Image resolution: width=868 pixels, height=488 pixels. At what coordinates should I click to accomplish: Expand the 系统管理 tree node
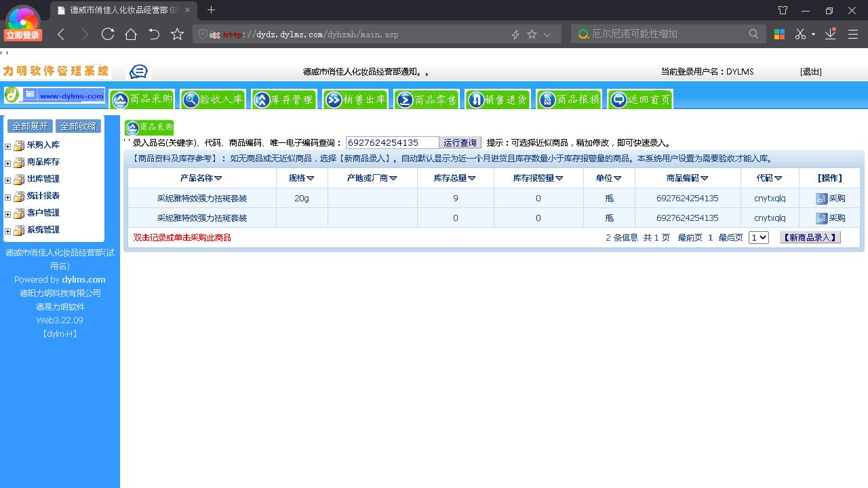coord(7,230)
